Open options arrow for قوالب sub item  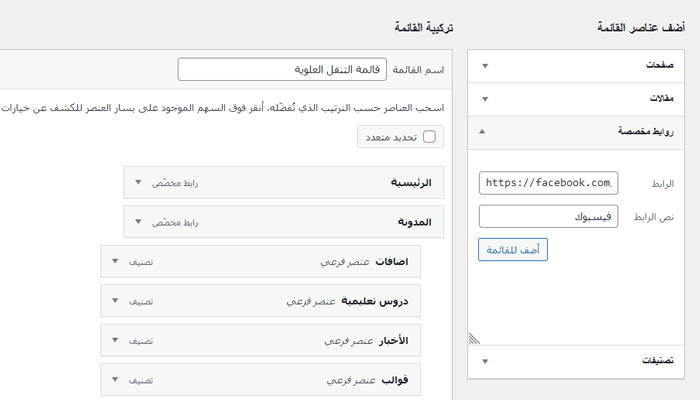point(115,379)
